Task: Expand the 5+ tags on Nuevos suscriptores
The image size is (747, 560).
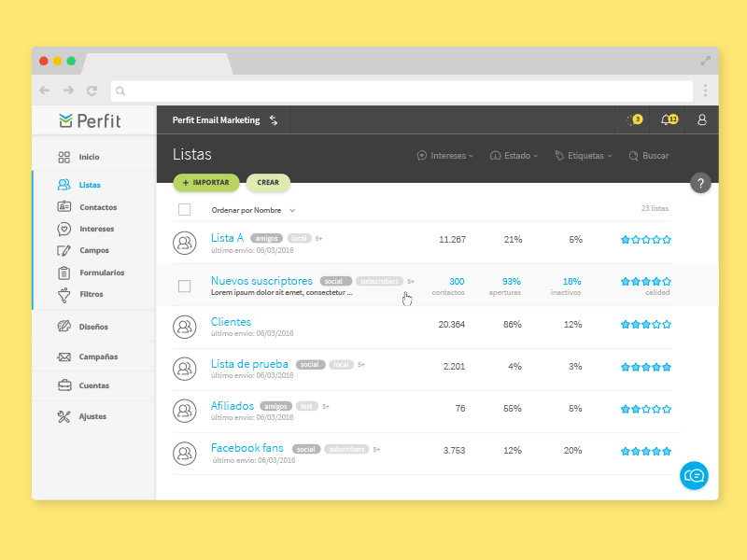Action: coord(411,282)
